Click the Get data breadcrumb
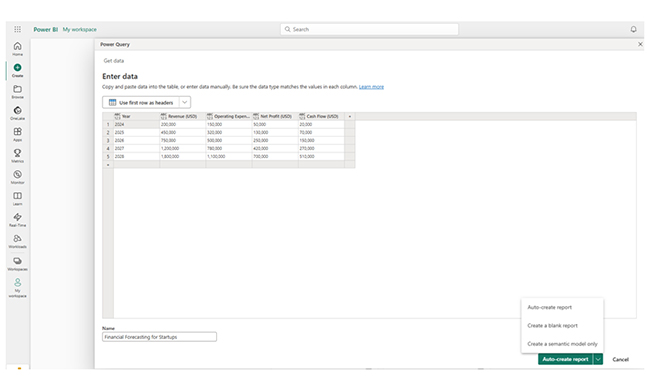This screenshot has height=389, width=650. (114, 61)
